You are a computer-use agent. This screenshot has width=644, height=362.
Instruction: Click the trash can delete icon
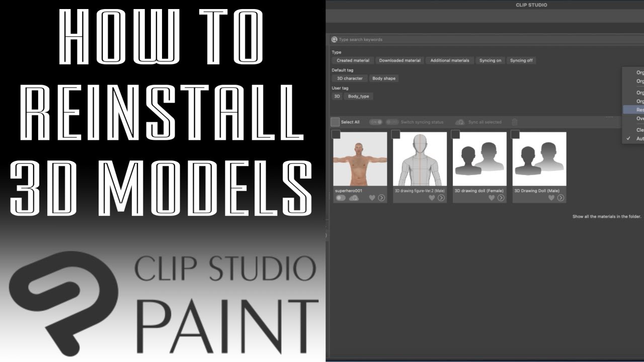click(x=514, y=122)
